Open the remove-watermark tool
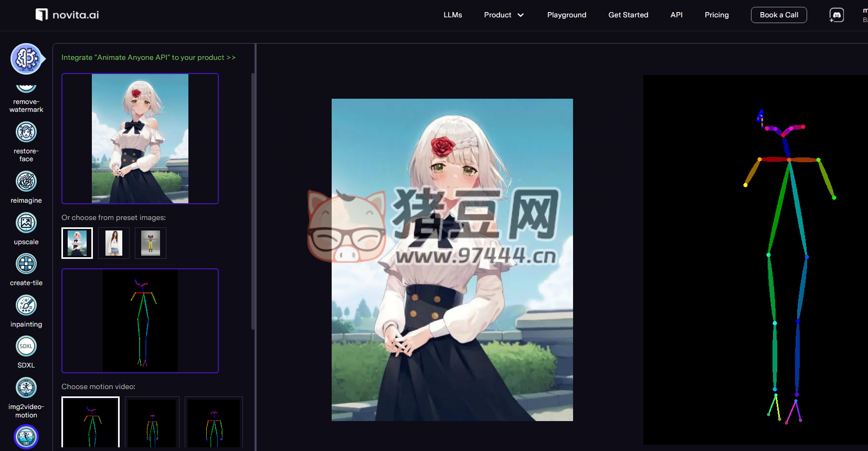The width and height of the screenshot is (868, 451). click(x=26, y=98)
